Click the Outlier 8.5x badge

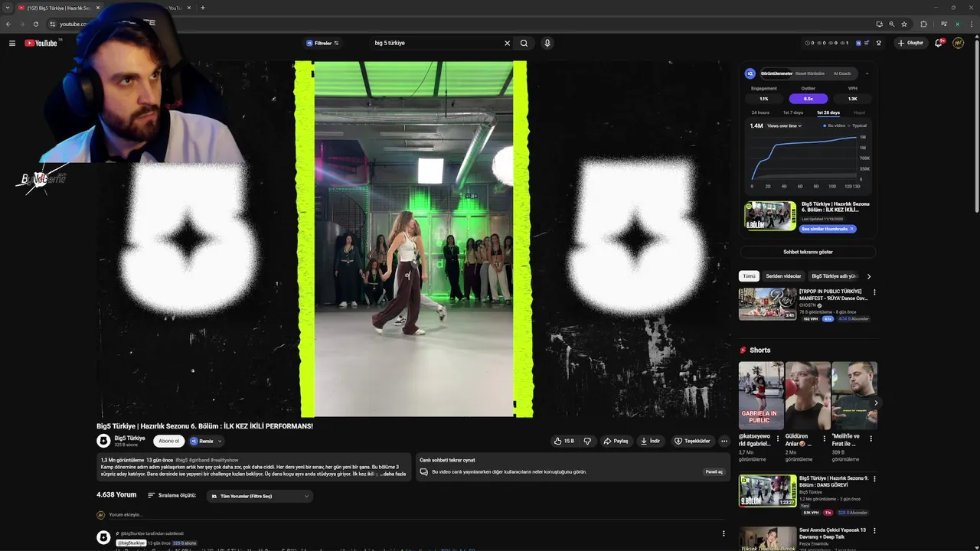(x=808, y=99)
